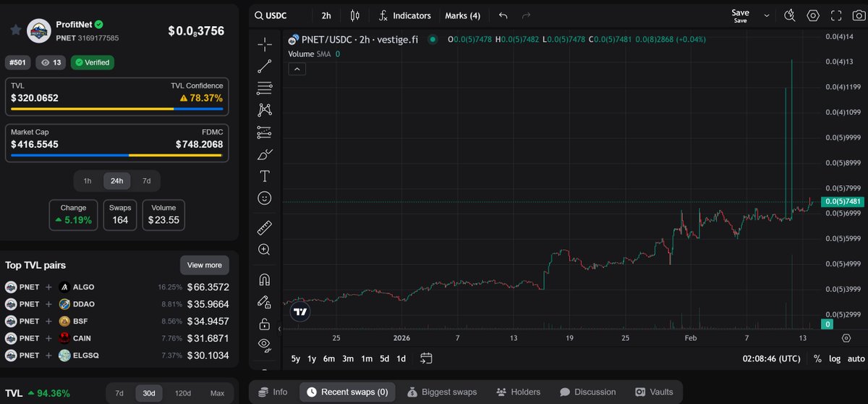Open the PNET + BSF pair row

pyautogui.click(x=117, y=321)
